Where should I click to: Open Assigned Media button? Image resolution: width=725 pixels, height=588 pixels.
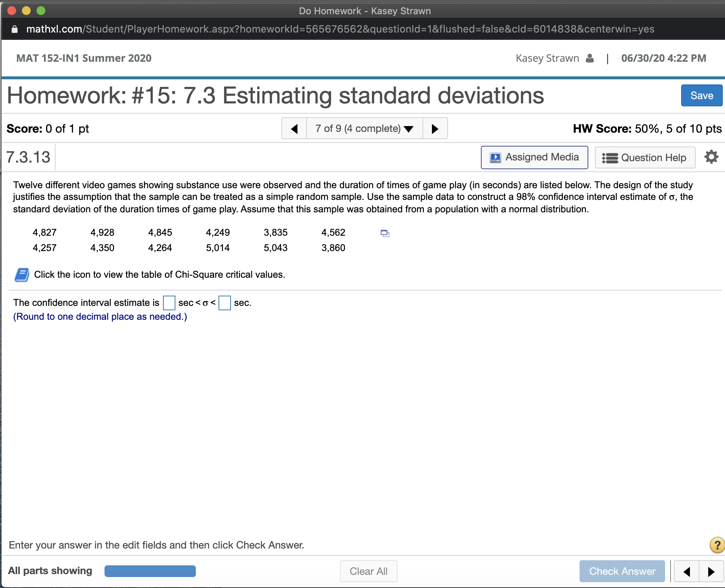pos(534,158)
